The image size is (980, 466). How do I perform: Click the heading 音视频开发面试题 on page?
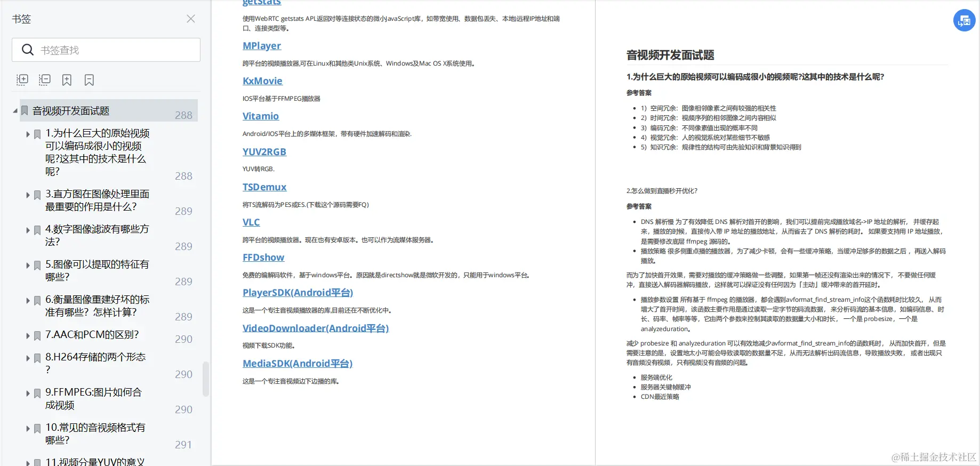(670, 55)
